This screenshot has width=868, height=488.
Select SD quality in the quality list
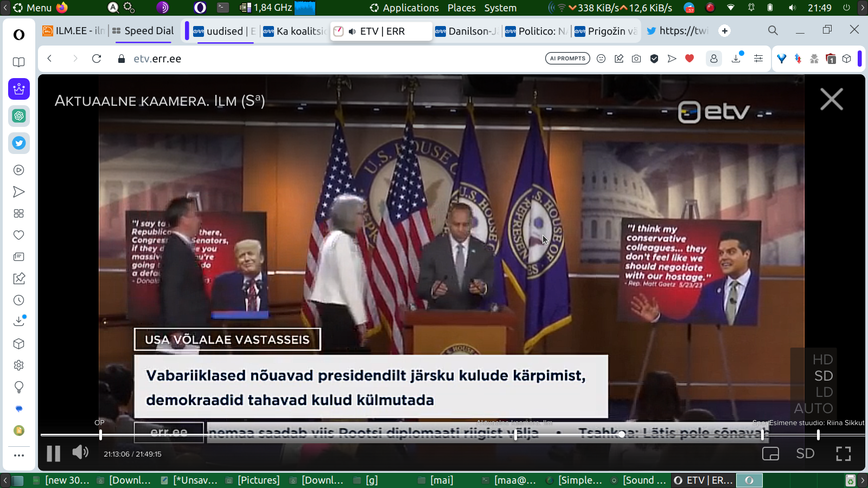(824, 376)
